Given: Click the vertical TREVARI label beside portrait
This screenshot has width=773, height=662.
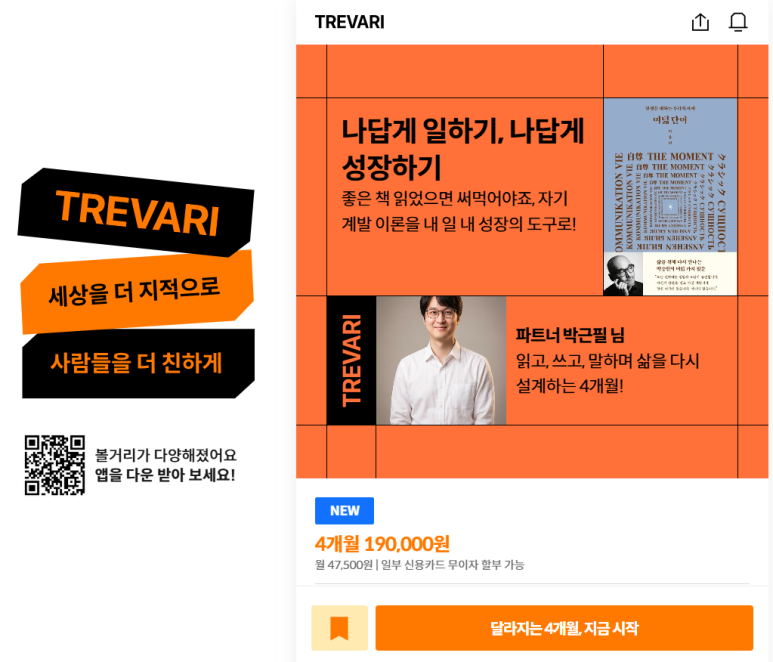Looking at the screenshot, I should click(x=351, y=360).
